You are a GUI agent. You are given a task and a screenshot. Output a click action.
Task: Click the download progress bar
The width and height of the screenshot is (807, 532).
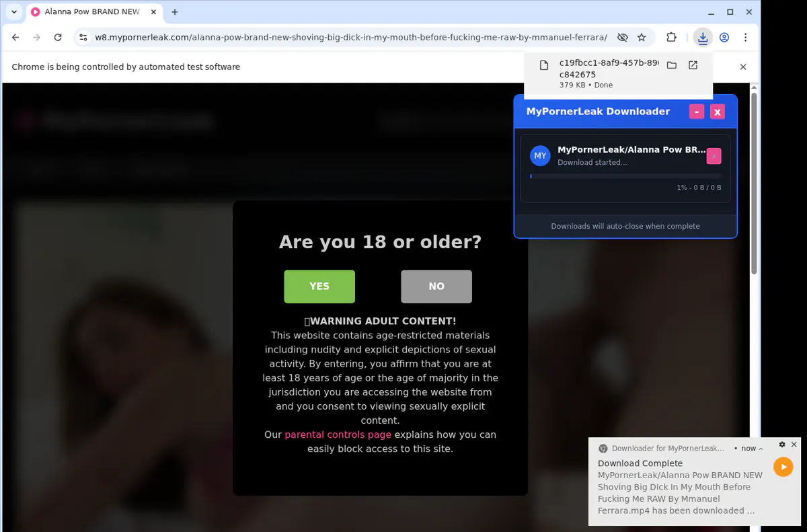click(625, 176)
